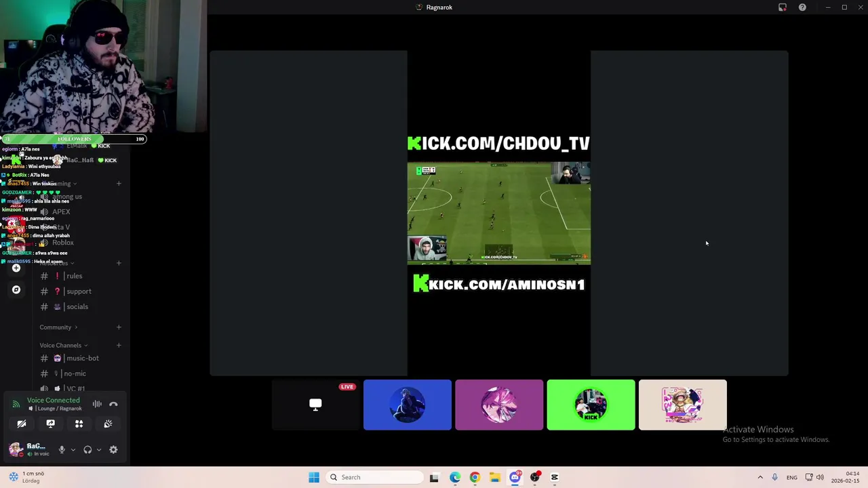Screen dimensions: 868x488
Task: Toggle screen sharing button
Action: click(50, 424)
